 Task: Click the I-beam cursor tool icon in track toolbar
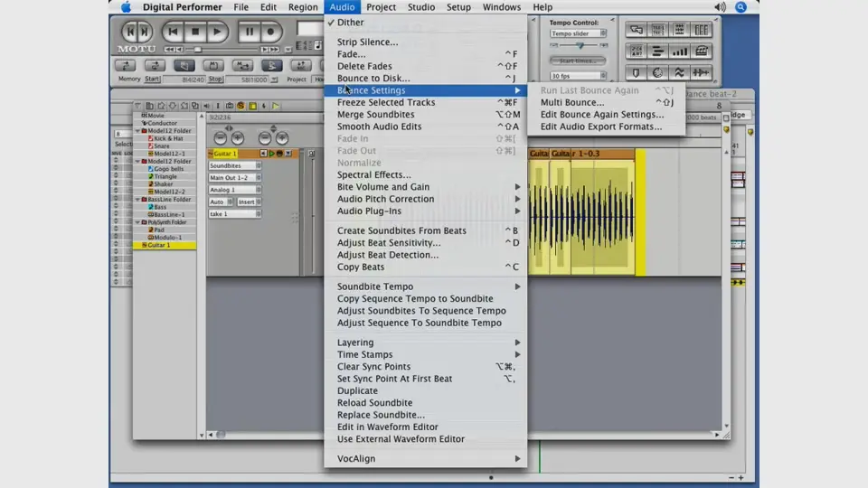point(218,106)
